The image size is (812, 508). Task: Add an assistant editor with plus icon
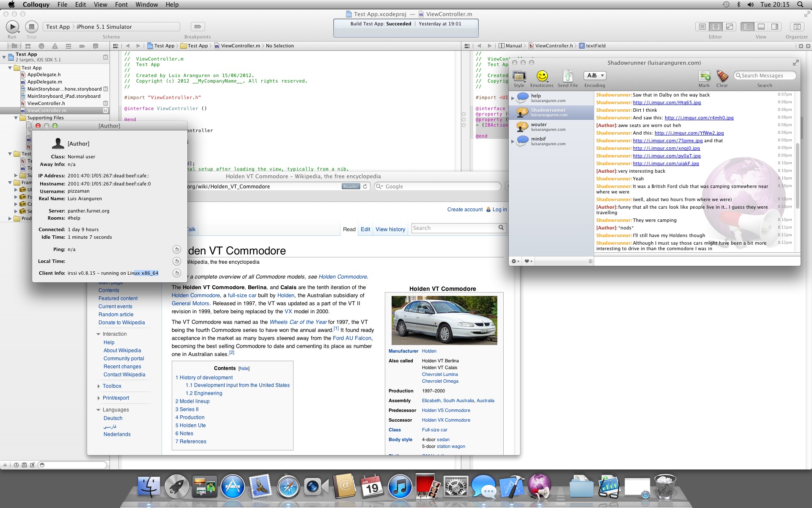pos(801,46)
